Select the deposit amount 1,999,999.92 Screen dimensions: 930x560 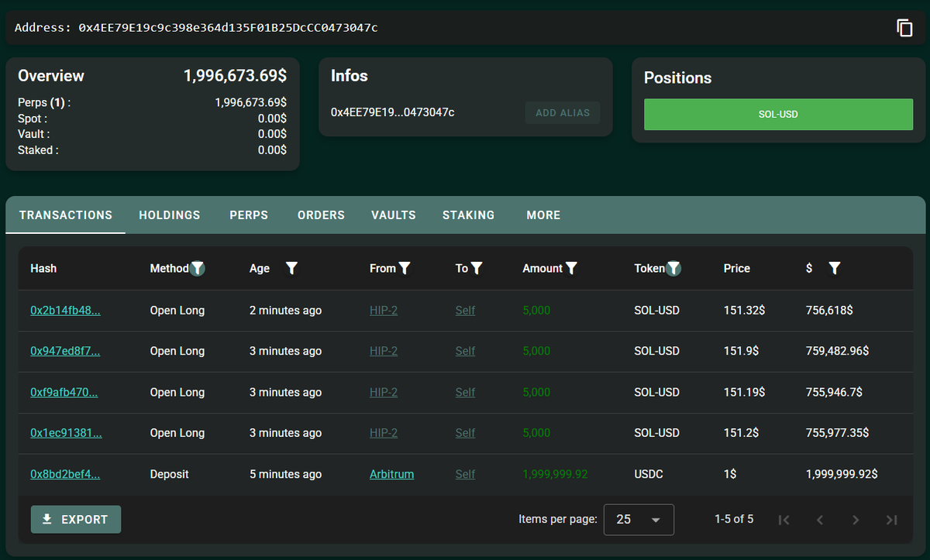[x=555, y=474]
